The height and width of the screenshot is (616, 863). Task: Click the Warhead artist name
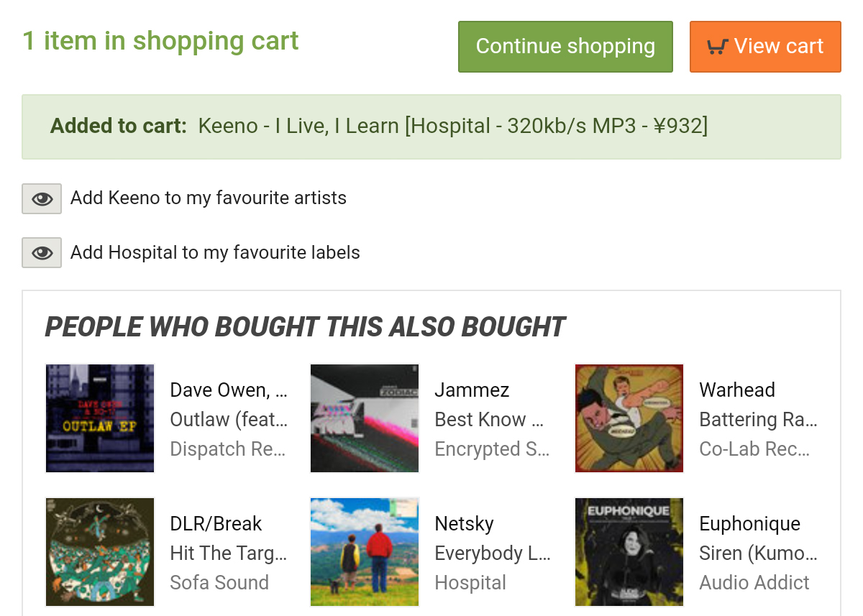tap(737, 390)
